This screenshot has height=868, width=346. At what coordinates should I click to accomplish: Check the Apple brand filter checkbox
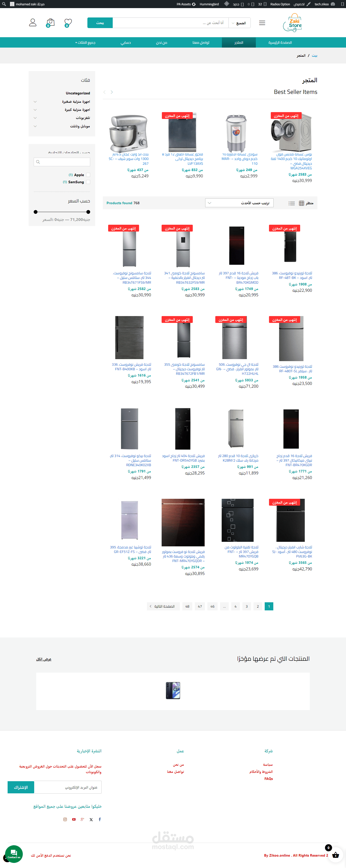[x=88, y=175]
